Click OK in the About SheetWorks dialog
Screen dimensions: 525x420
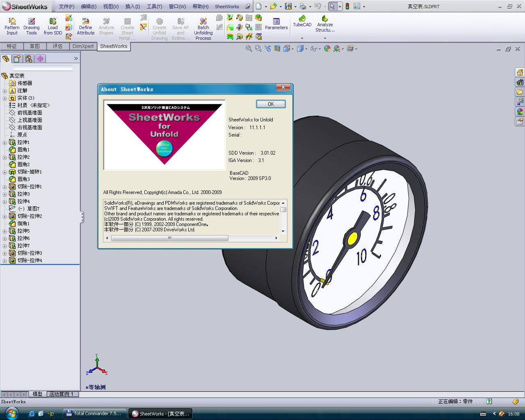click(271, 104)
